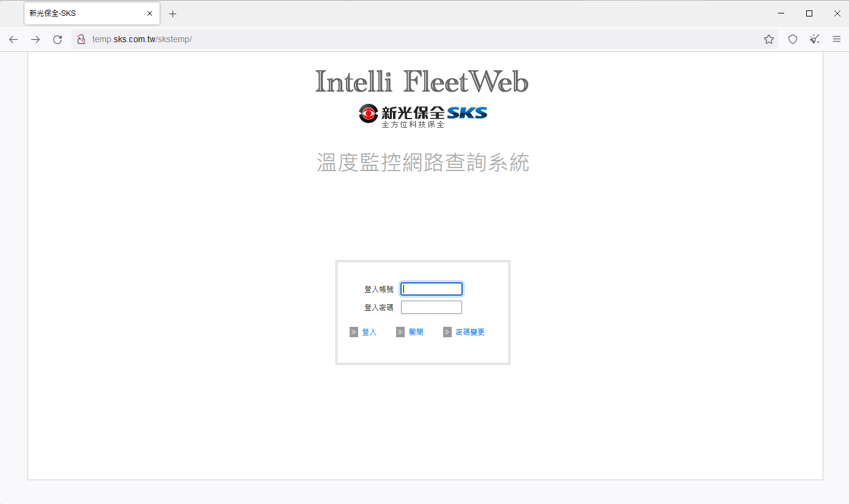Maximize the browser window

(809, 13)
